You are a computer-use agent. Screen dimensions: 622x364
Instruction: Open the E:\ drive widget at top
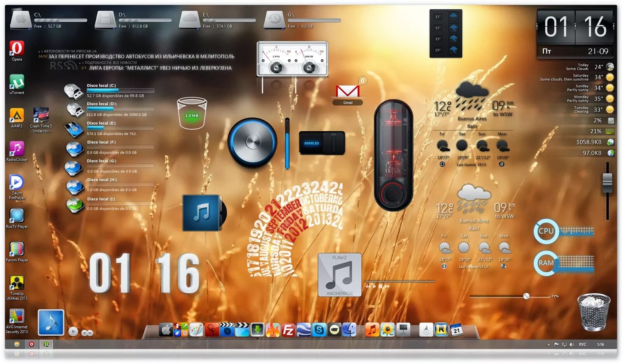click(x=217, y=20)
